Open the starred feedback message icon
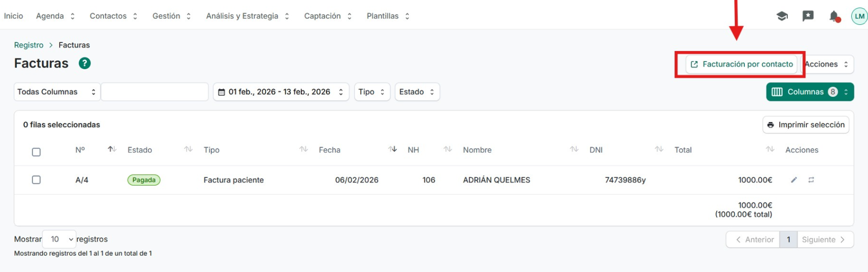868x272 pixels. [808, 16]
